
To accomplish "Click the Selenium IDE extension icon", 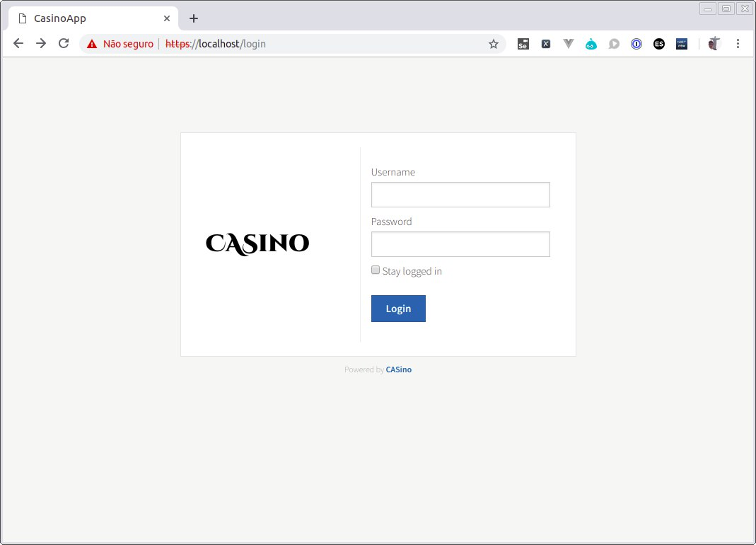I will tap(523, 44).
